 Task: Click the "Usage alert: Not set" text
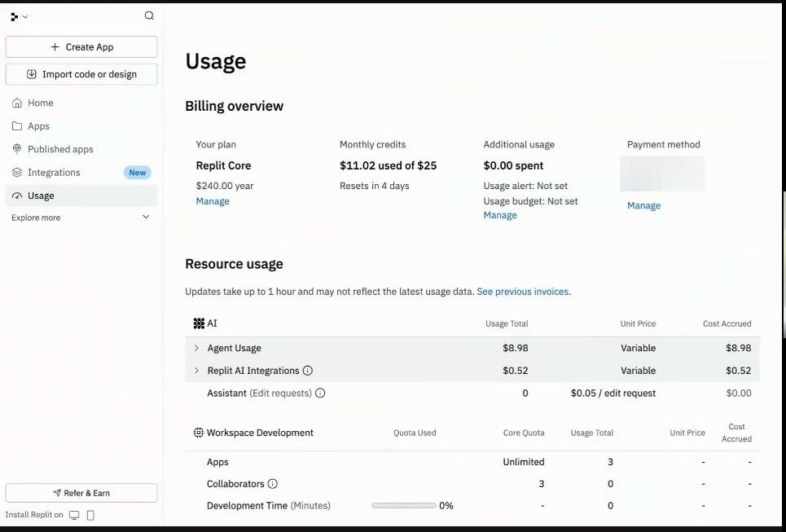click(525, 186)
